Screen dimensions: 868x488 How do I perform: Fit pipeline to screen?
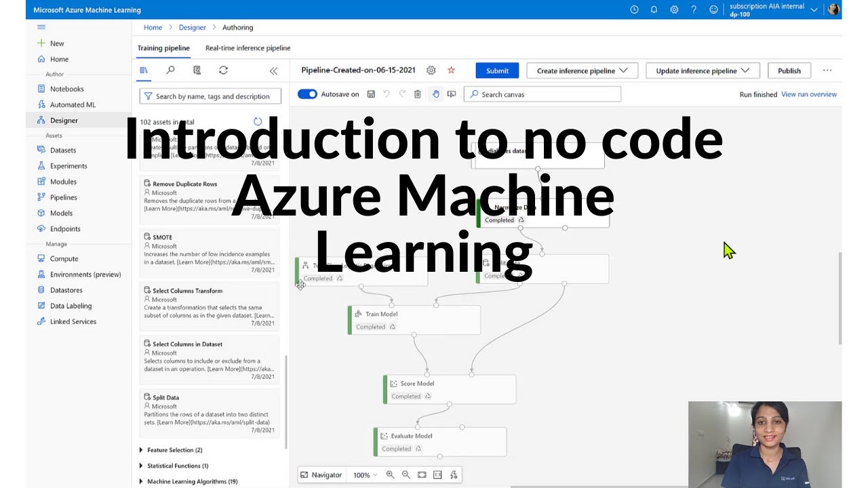click(422, 475)
